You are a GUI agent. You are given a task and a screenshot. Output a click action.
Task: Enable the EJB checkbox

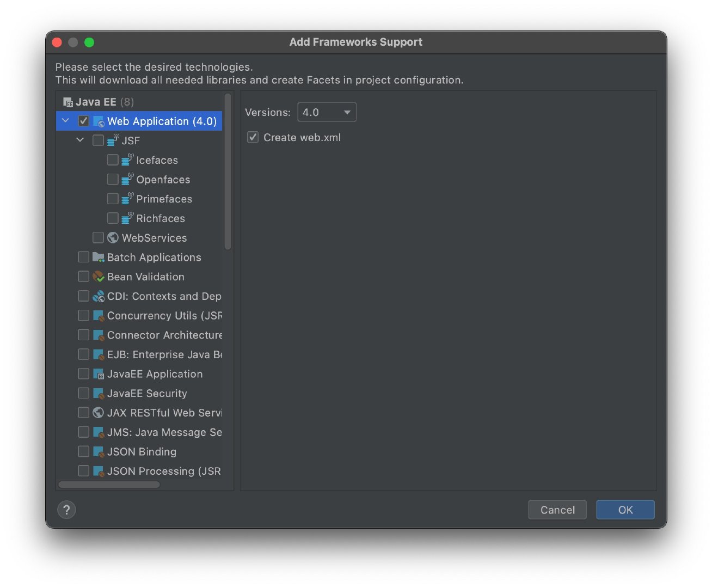83,354
